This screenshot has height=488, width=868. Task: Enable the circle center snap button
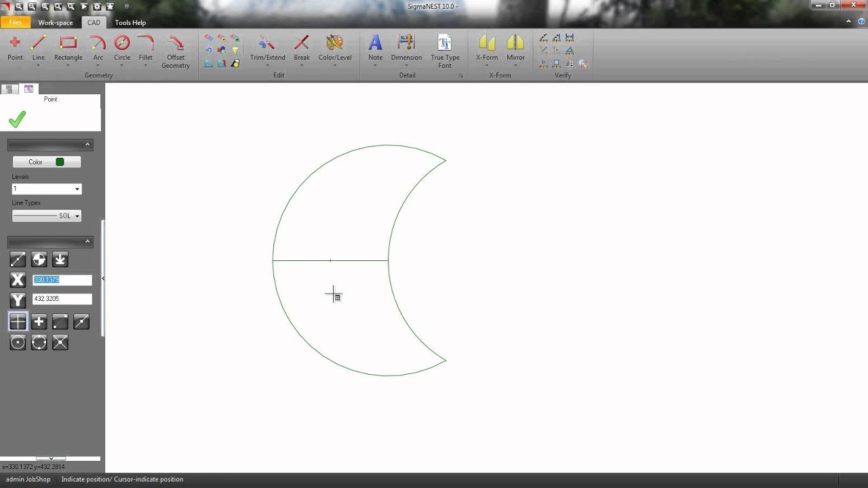point(18,343)
